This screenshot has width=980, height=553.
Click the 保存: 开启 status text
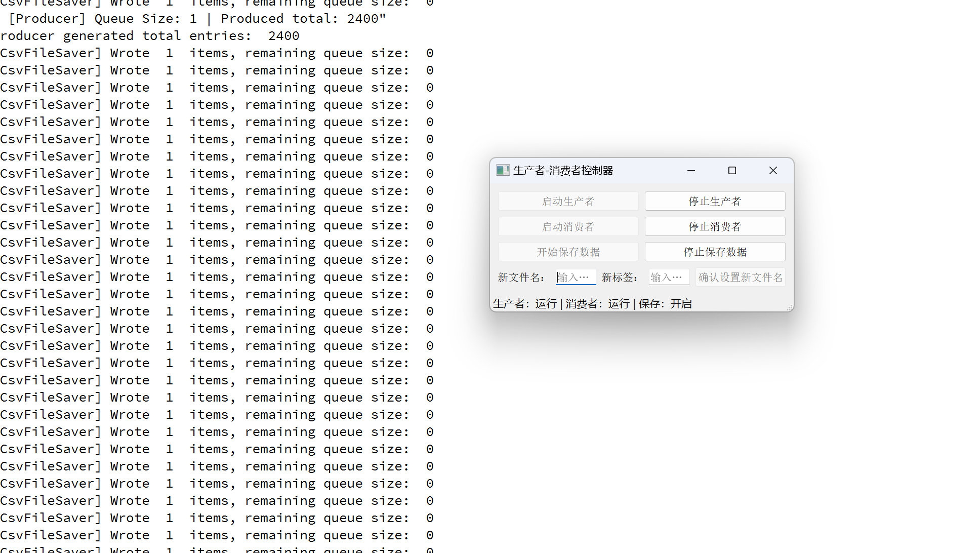point(665,304)
